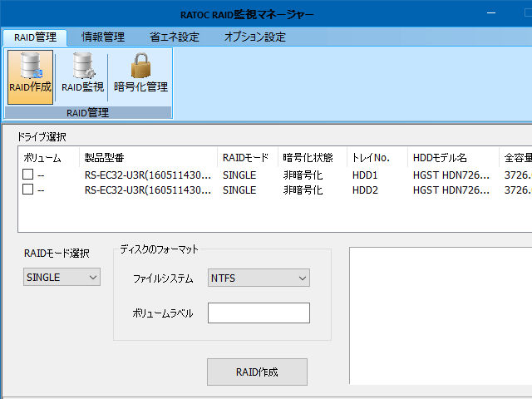This screenshot has width=532, height=399.
Task: Click HGST HDN726 model in HDD2 row
Action: tap(451, 190)
